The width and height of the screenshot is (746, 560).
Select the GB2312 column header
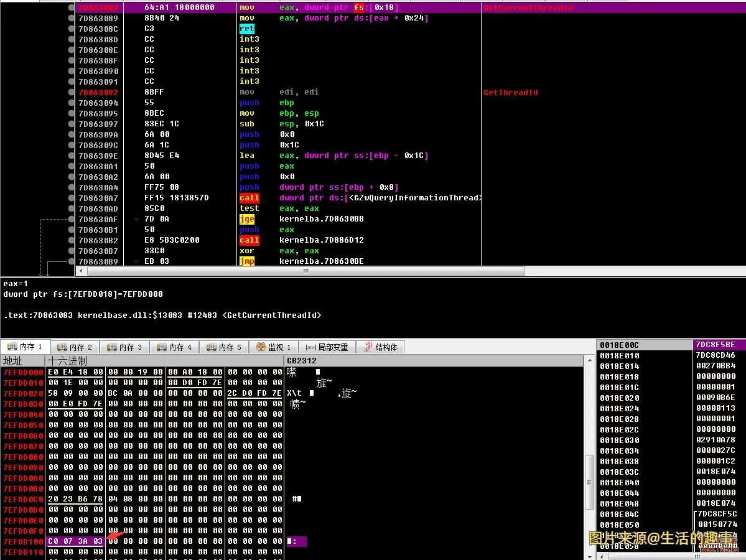coord(302,361)
